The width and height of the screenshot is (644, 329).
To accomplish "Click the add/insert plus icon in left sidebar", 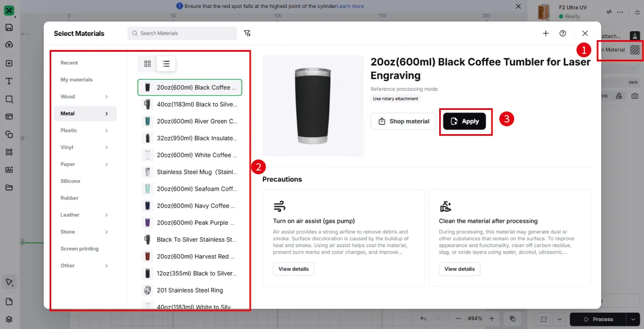I will coord(9,63).
